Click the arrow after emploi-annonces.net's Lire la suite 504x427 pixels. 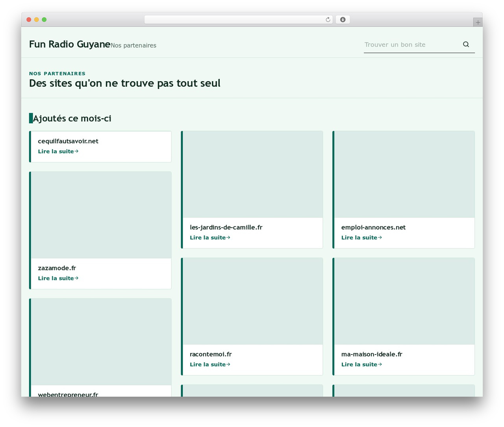tap(380, 238)
